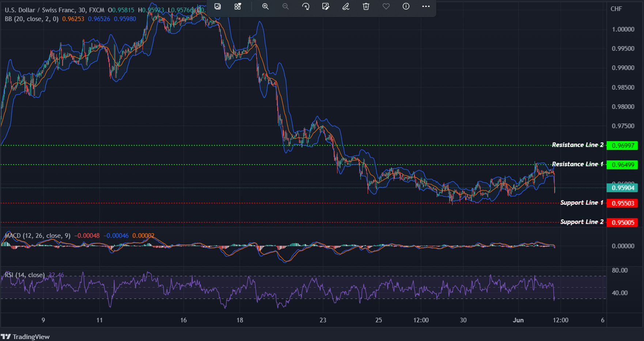The width and height of the screenshot is (644, 341).
Task: Open more options with ellipsis menu
Action: 425,6
